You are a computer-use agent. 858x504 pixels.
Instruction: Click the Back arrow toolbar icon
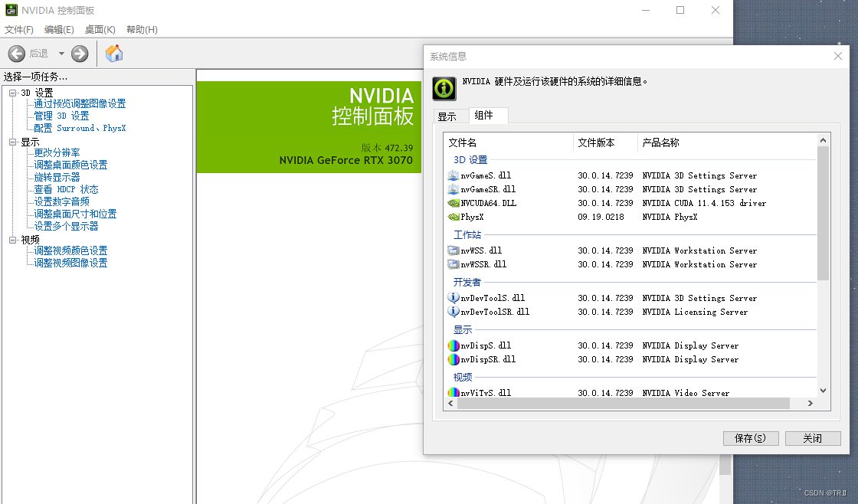16,54
